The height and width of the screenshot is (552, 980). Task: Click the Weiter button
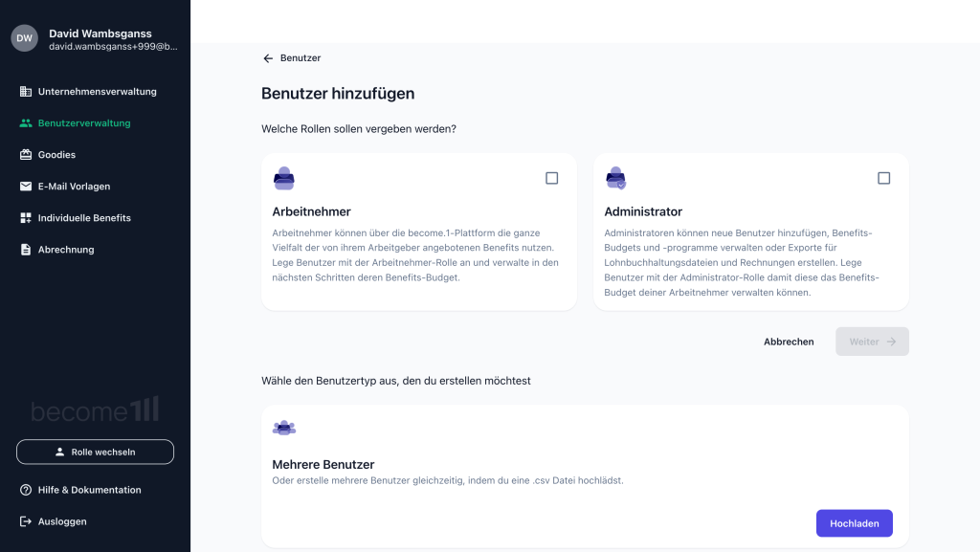872,342
